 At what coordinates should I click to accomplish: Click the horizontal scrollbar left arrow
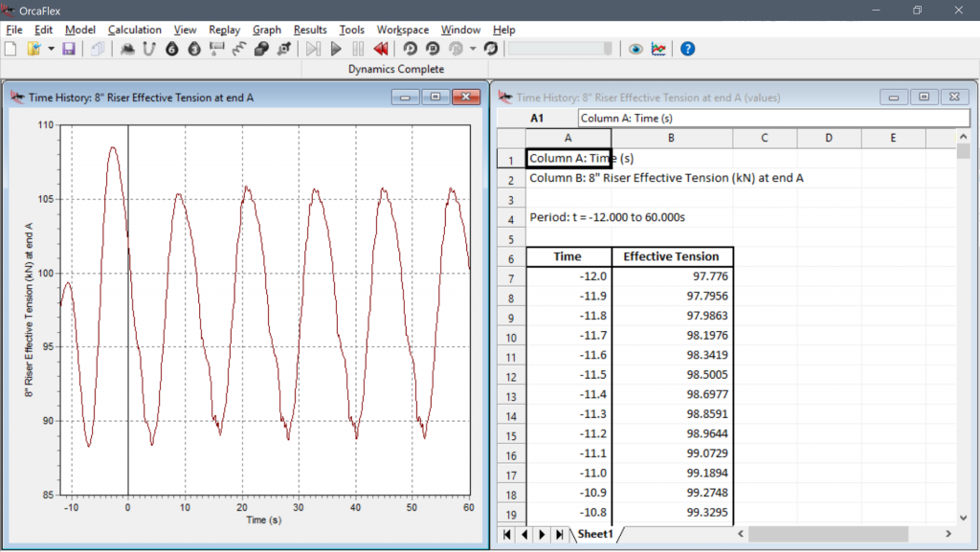(x=741, y=534)
